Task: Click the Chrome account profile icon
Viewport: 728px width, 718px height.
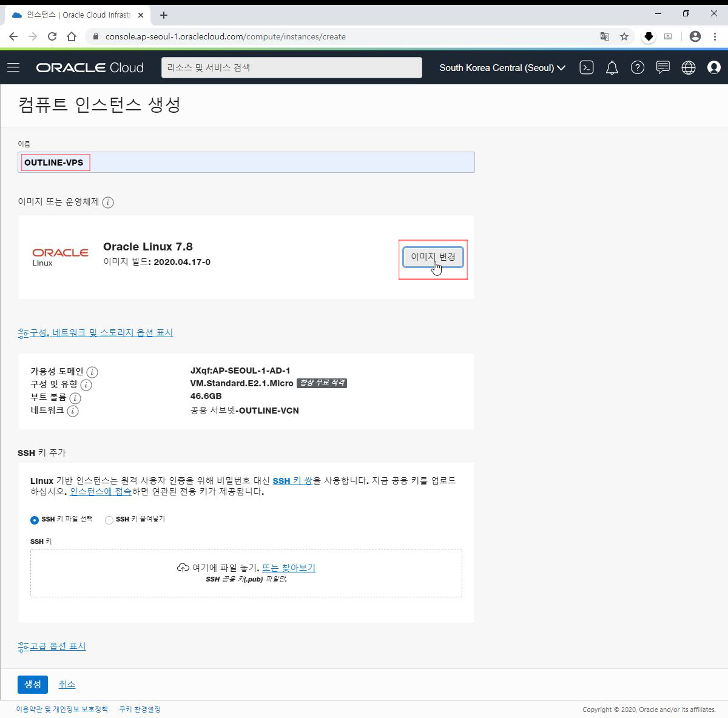Action: pos(695,36)
